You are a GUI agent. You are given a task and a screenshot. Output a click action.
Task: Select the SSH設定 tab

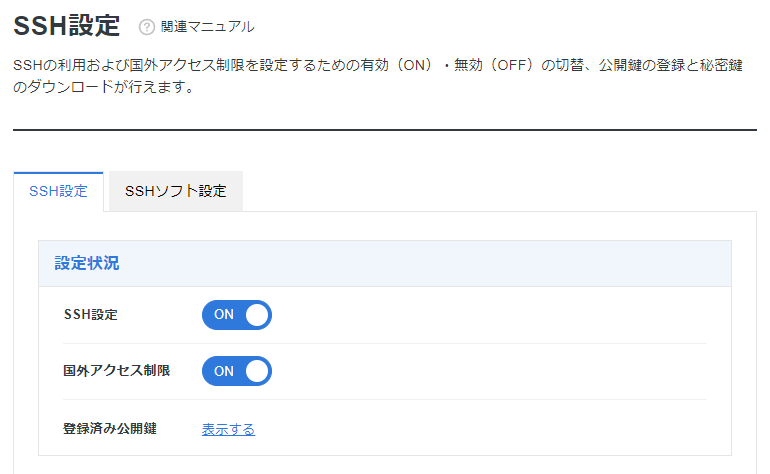58,191
